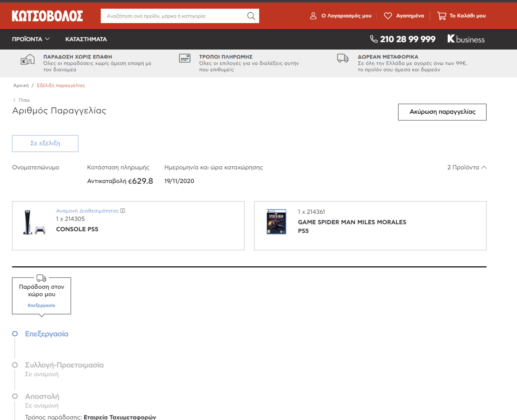Click GAME SPIDER MAN MILES MORALES title
The width and height of the screenshot is (517, 420).
tap(352, 226)
